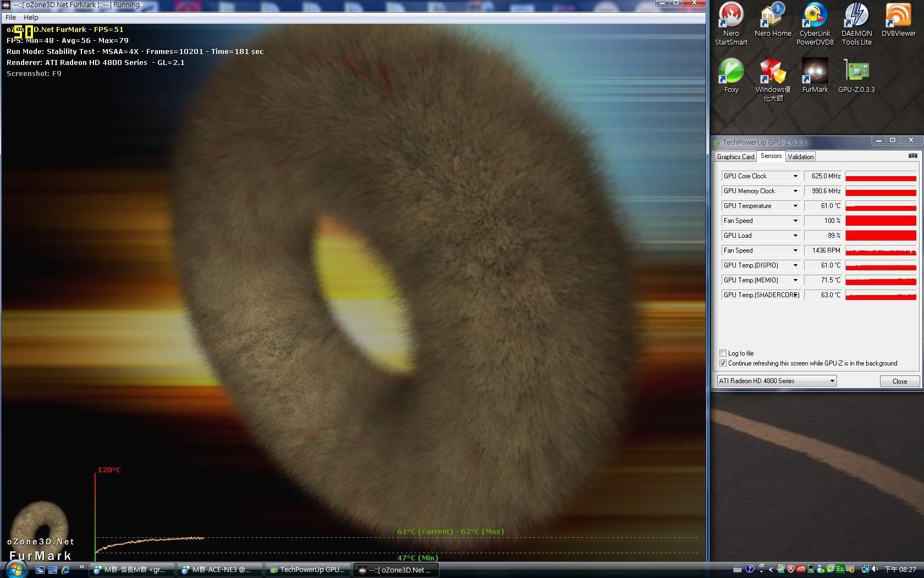The width and height of the screenshot is (924, 578).
Task: Click the blue help question-mark tray icon
Action: point(750,569)
